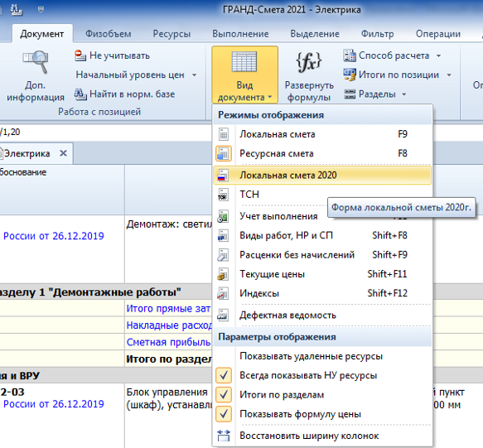
Task: Collapse the Вид документа dropdown arrow
Action: point(270,97)
